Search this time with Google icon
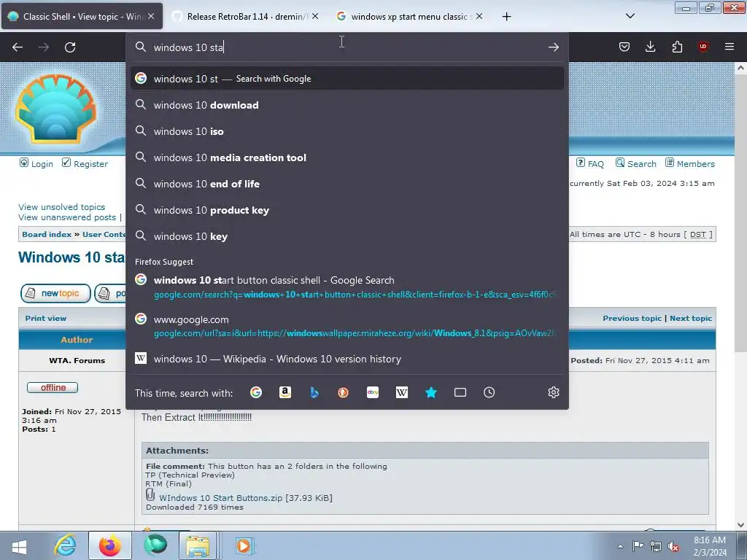 tap(256, 392)
